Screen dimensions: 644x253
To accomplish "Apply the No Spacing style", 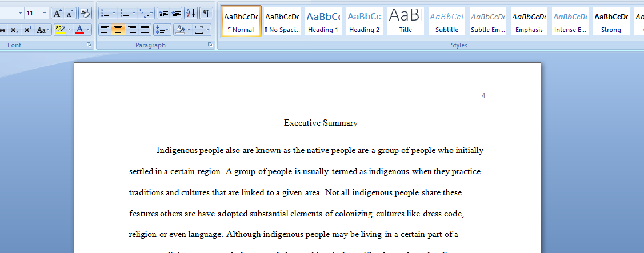I will [282, 21].
